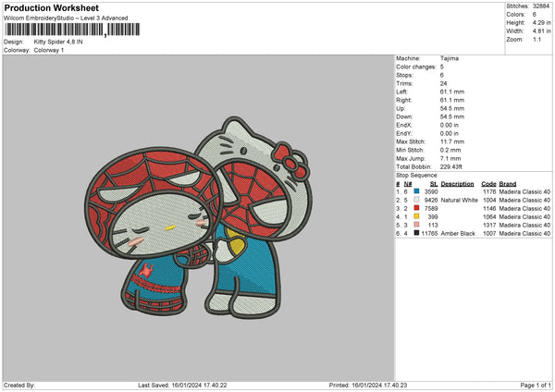
Task: Click the barcode under the worksheet title
Action: click(x=72, y=30)
